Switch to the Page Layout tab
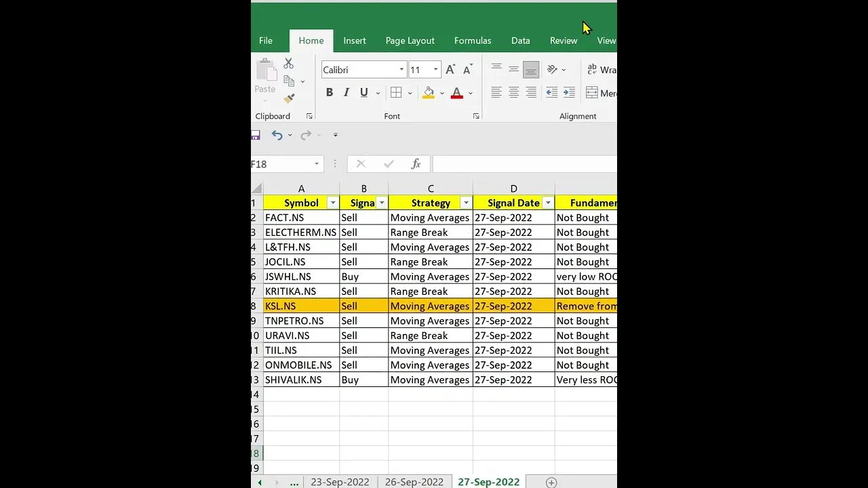Screen dimensions: 868x488 [x=410, y=41]
